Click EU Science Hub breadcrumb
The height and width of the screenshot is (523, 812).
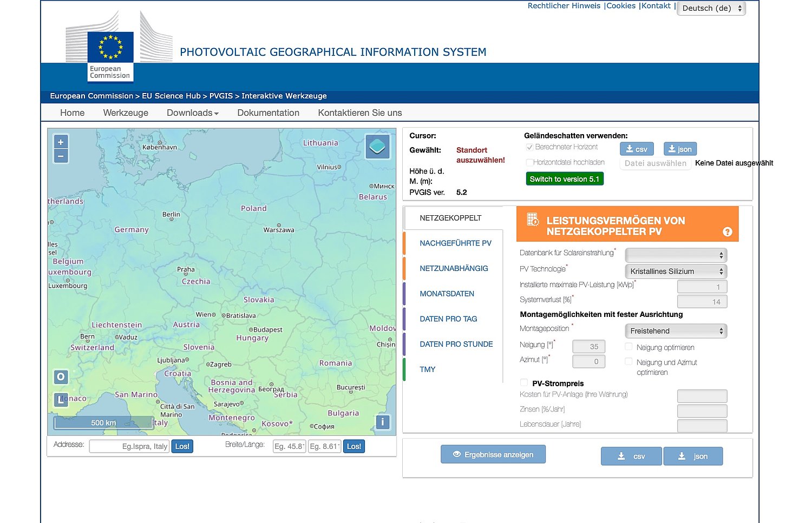pos(171,96)
